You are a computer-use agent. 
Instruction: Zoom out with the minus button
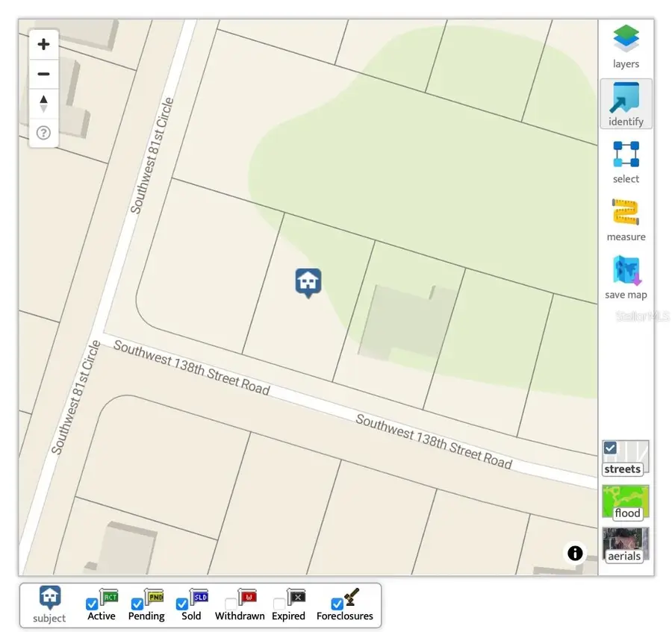tap(43, 74)
